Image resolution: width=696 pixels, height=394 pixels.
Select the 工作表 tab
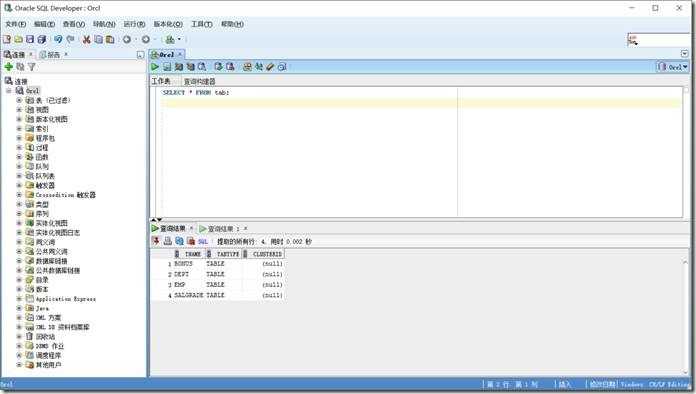pos(161,81)
